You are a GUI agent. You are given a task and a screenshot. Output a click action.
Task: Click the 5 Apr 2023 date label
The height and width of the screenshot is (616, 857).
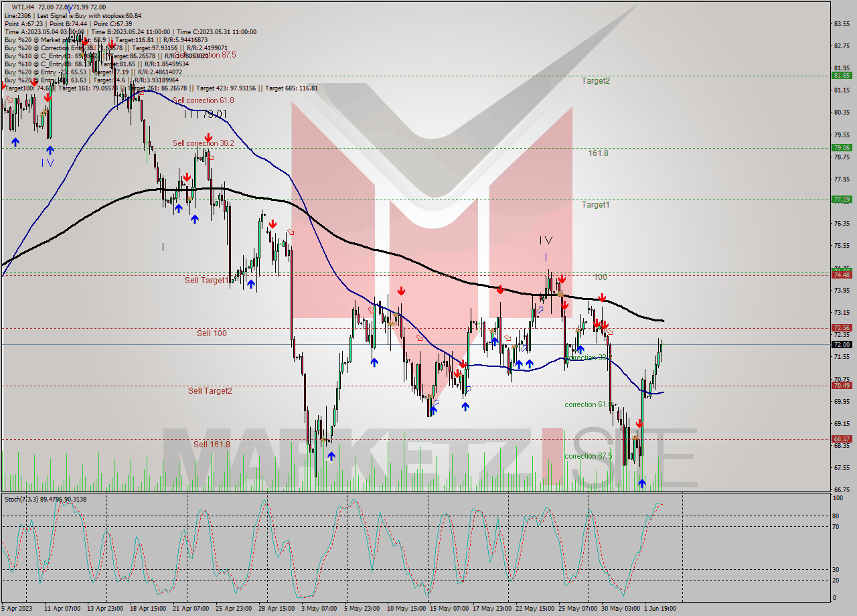[18, 609]
